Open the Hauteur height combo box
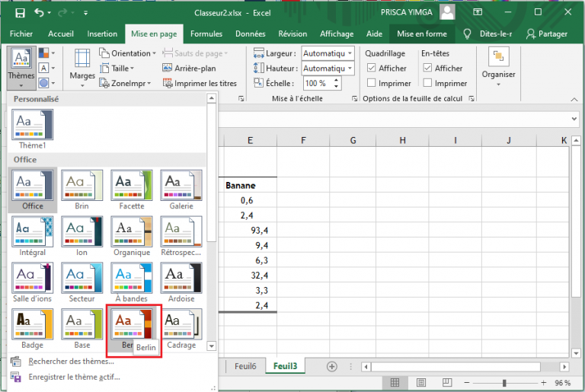This screenshot has height=392, width=585. 328,69
